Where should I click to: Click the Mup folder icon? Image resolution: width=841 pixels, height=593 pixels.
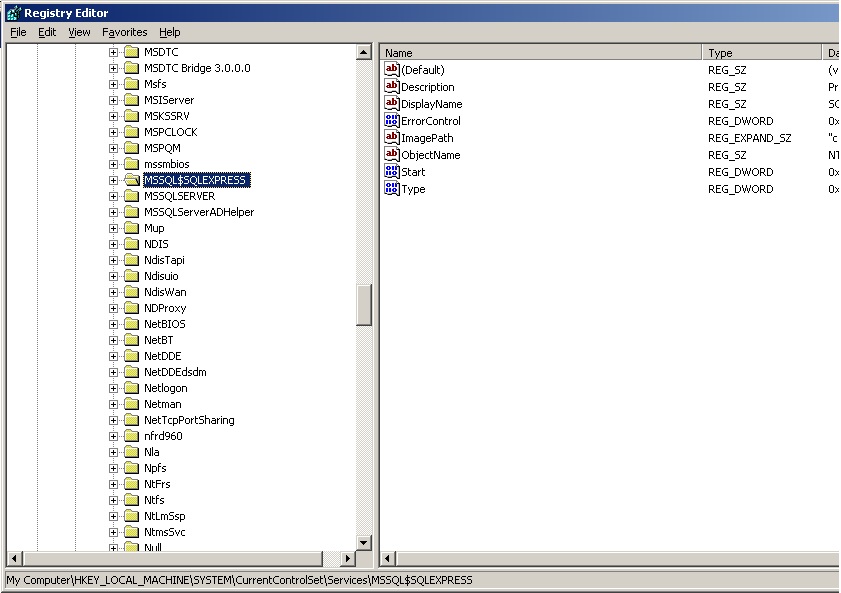[x=131, y=228]
